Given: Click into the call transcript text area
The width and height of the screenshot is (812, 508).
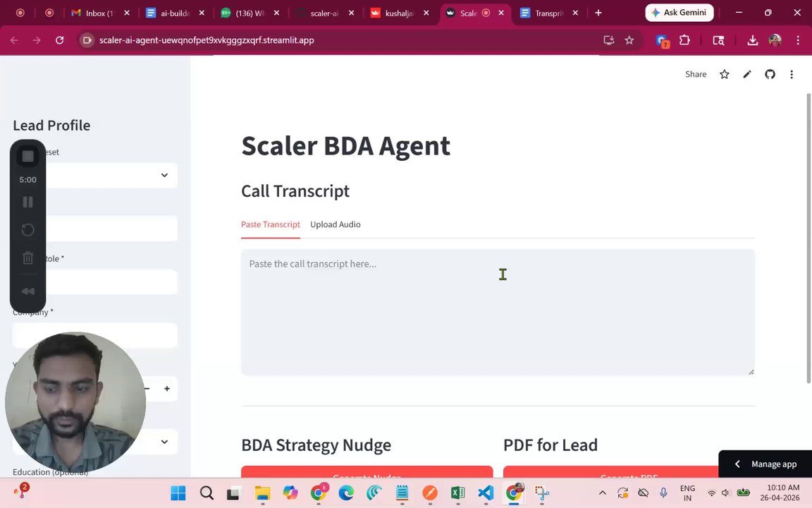Looking at the screenshot, I should [498, 312].
